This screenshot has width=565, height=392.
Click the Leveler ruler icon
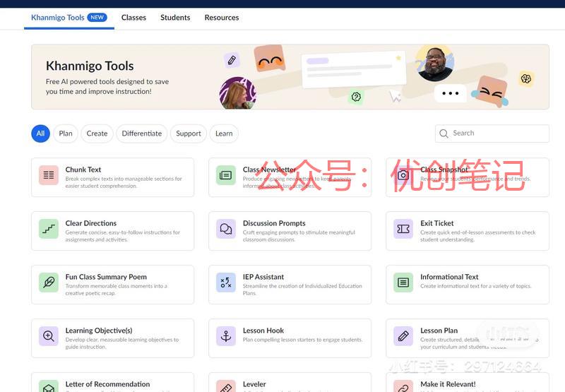(226, 386)
